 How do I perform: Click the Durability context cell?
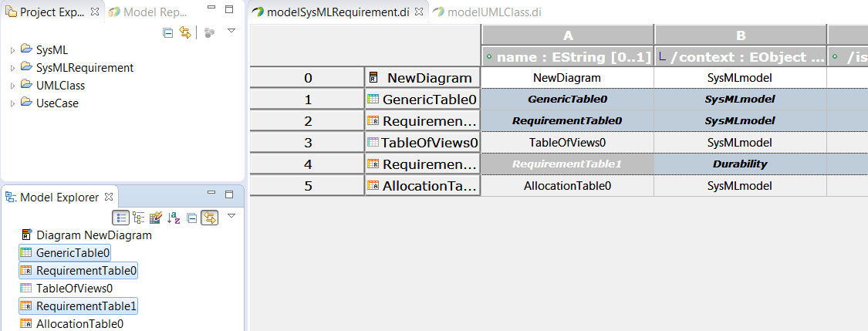pos(740,164)
